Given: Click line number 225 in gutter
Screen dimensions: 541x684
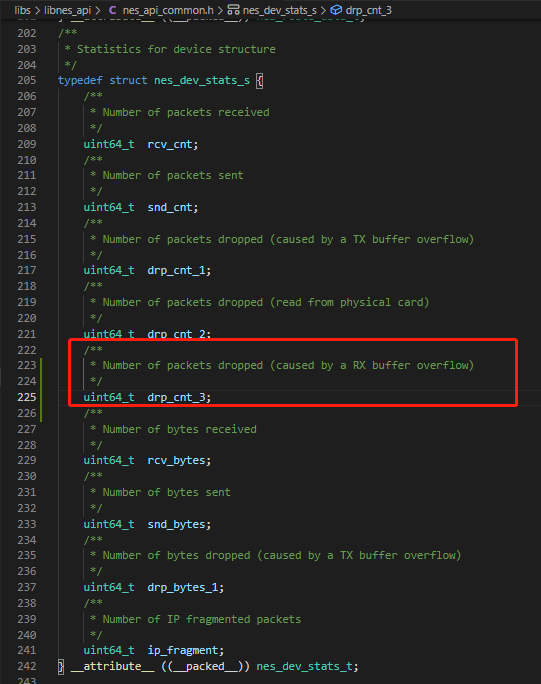Looking at the screenshot, I should [x=27, y=397].
